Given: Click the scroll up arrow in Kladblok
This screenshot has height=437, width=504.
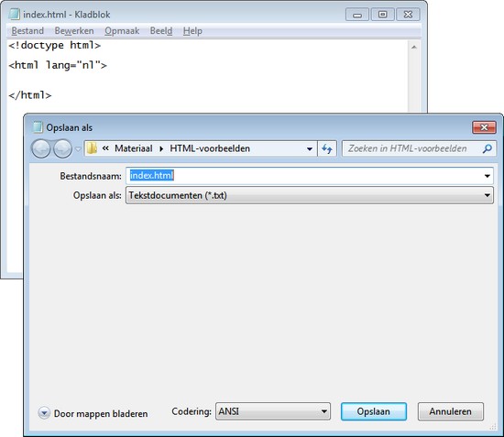Looking at the screenshot, I should 414,48.
